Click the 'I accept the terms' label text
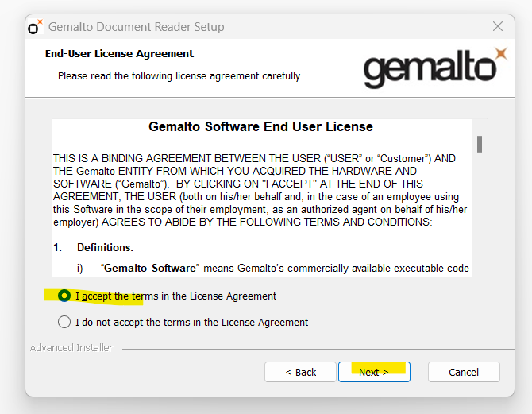This screenshot has height=414, width=532. (x=175, y=296)
